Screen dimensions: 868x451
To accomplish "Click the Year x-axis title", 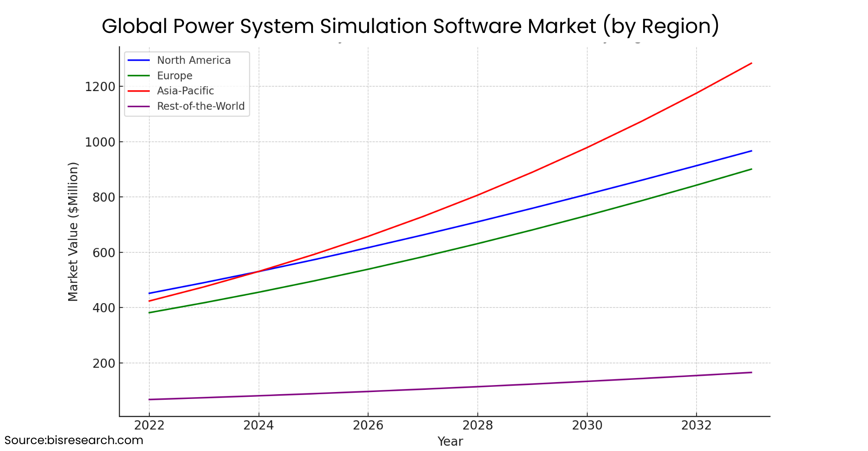I will pos(450,441).
